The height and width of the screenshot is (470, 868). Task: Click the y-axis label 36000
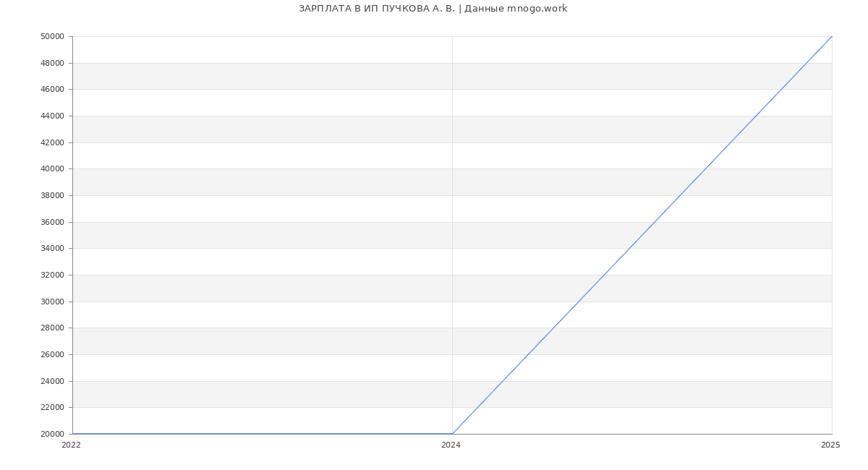(x=52, y=222)
